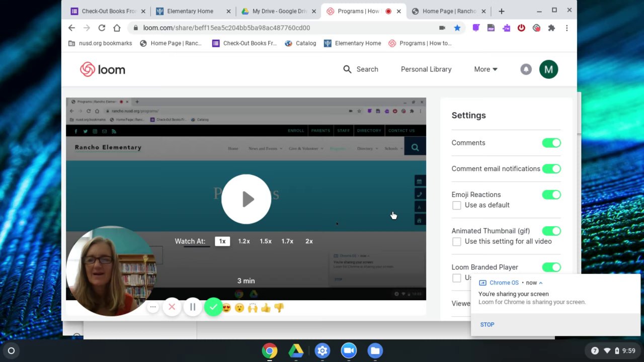Set playback speed to 1.5x

tap(266, 241)
